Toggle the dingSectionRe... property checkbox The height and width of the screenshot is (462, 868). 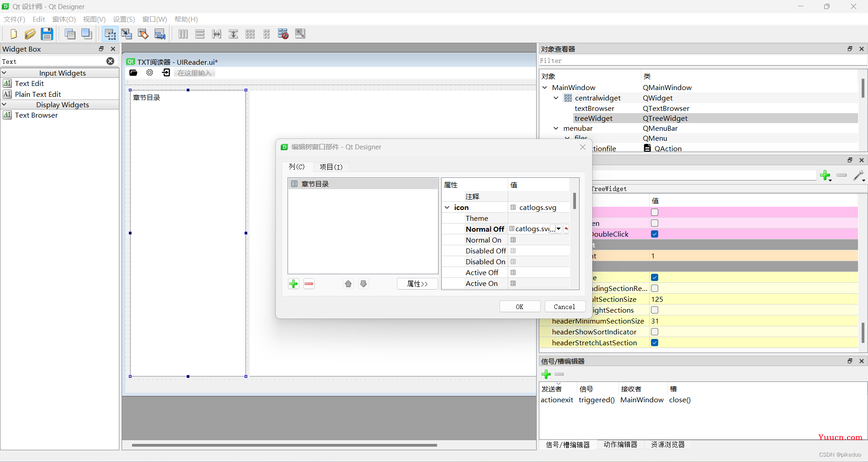(655, 288)
